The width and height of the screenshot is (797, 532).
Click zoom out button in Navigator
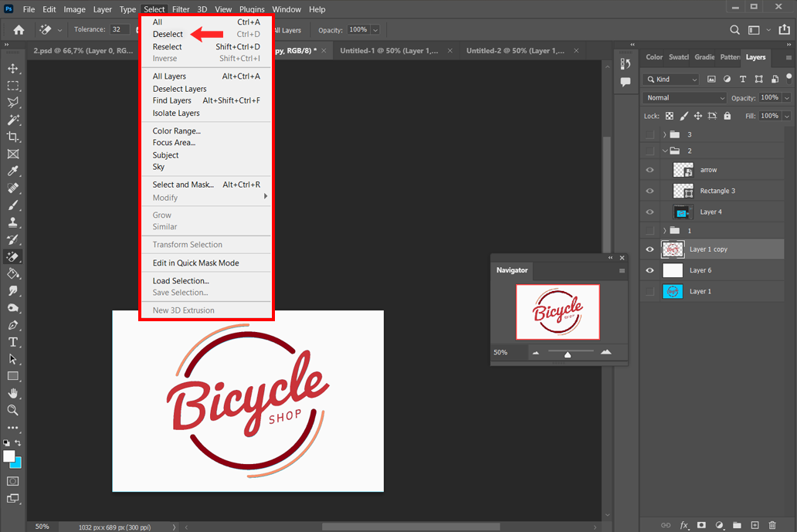pyautogui.click(x=536, y=353)
